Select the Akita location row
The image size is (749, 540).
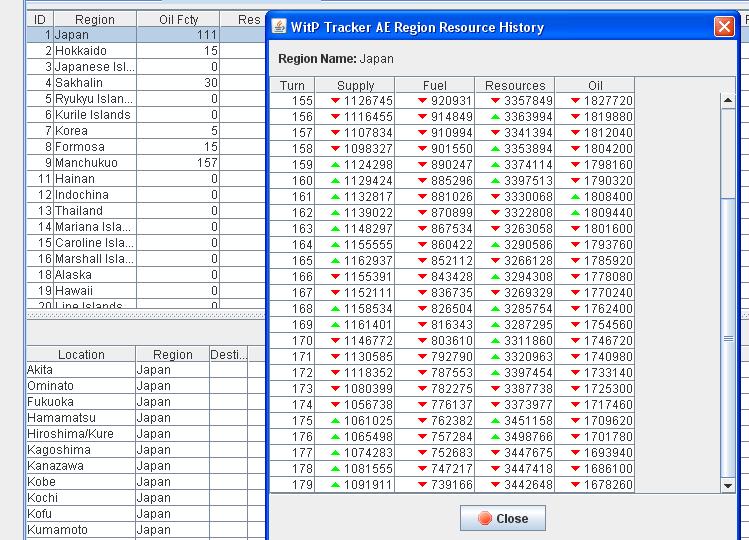(x=146, y=369)
